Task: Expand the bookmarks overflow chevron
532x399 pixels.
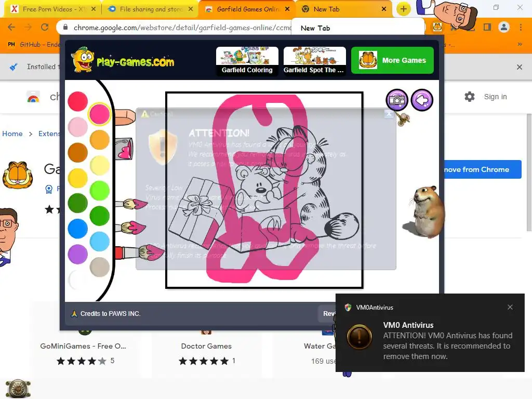Action: click(x=520, y=44)
